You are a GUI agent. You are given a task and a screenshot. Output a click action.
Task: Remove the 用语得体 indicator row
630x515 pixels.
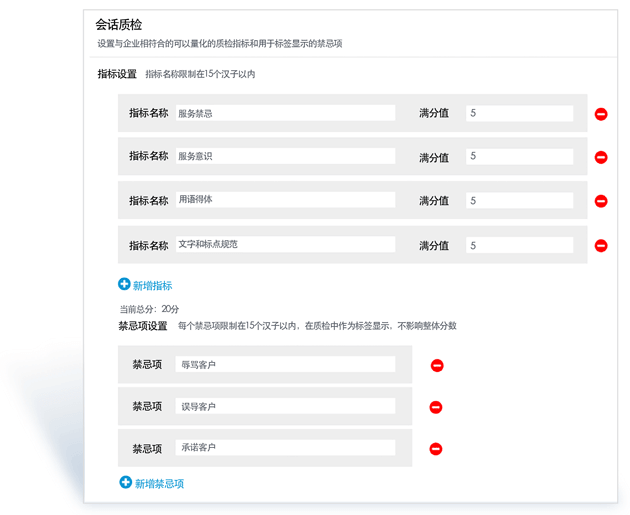coord(601,201)
